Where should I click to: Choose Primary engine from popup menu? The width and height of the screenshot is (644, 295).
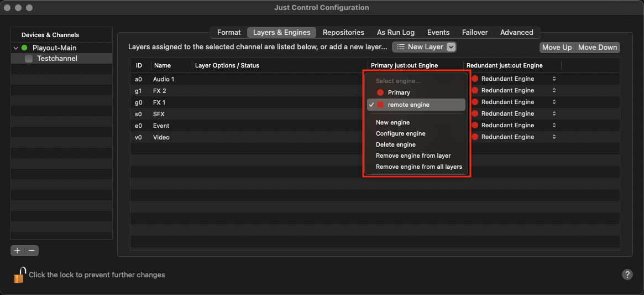point(416,92)
